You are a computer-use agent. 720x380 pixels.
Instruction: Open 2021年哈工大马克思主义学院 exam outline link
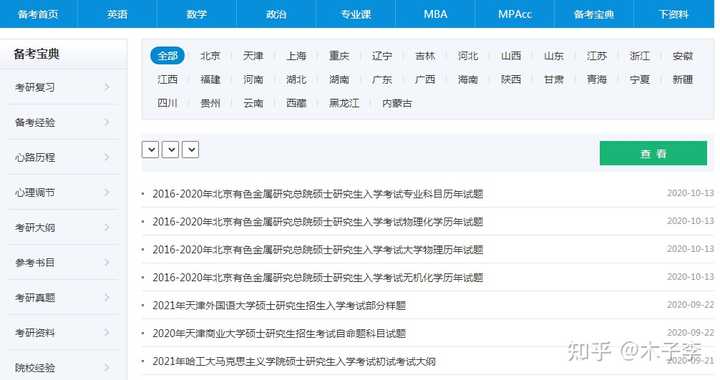coord(294,361)
